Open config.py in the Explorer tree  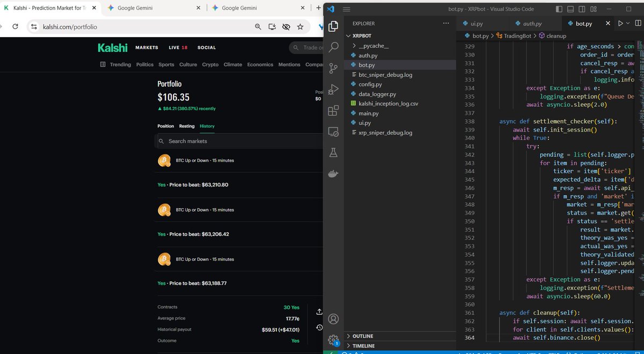click(x=370, y=84)
